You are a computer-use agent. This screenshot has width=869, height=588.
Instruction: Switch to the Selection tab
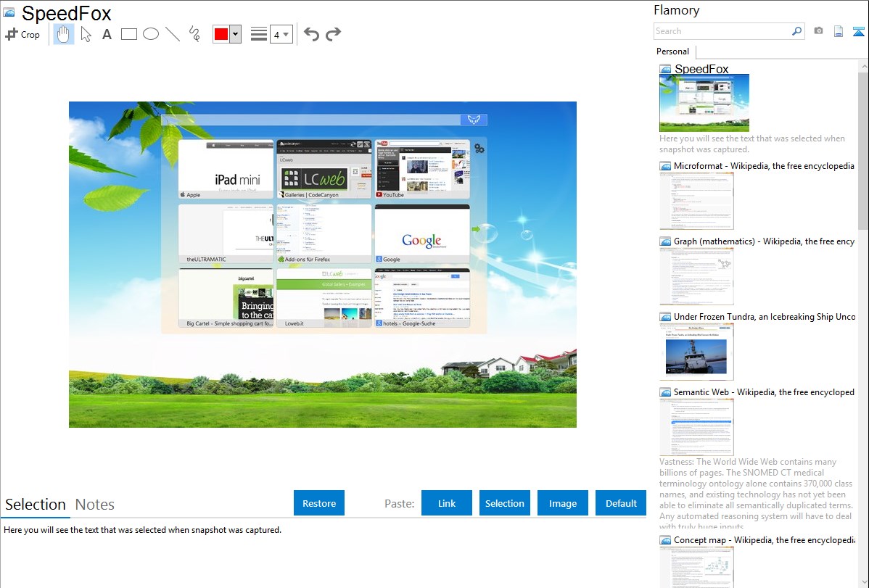click(x=36, y=505)
